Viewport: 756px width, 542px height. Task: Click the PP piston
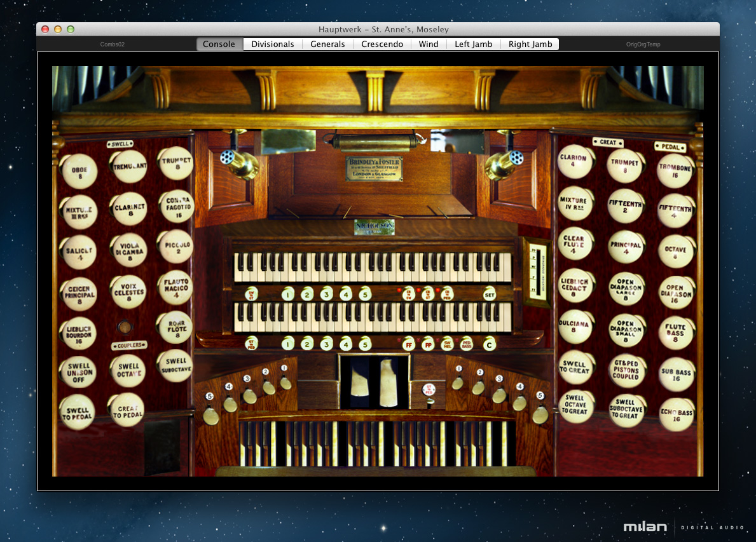[x=428, y=344]
